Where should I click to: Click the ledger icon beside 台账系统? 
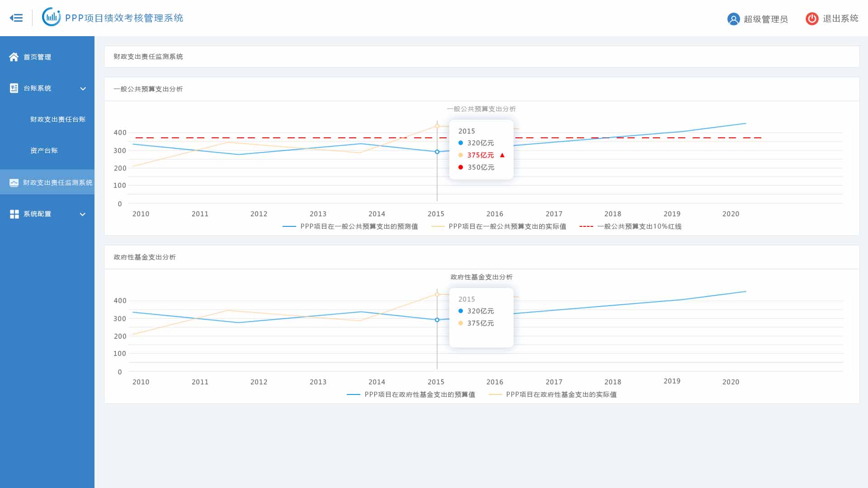14,88
